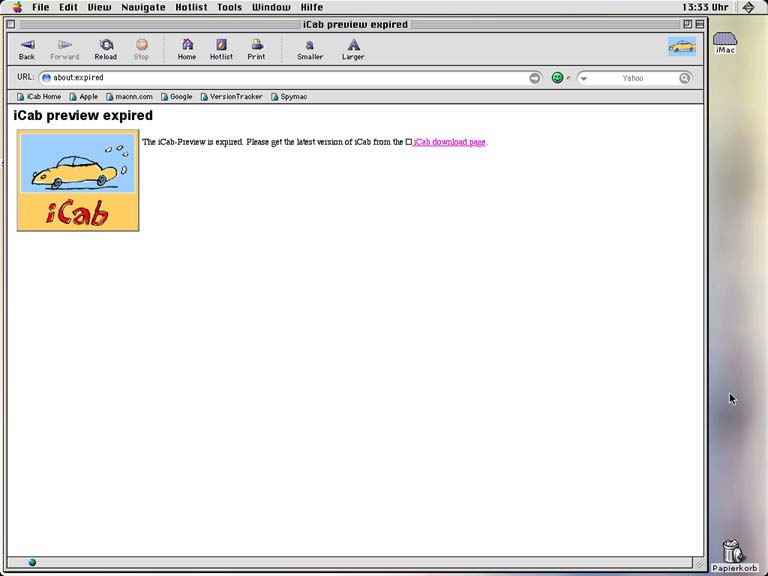Make text Smaller with the toolbar icon
Viewport: 768px width, 576px height.
[310, 49]
